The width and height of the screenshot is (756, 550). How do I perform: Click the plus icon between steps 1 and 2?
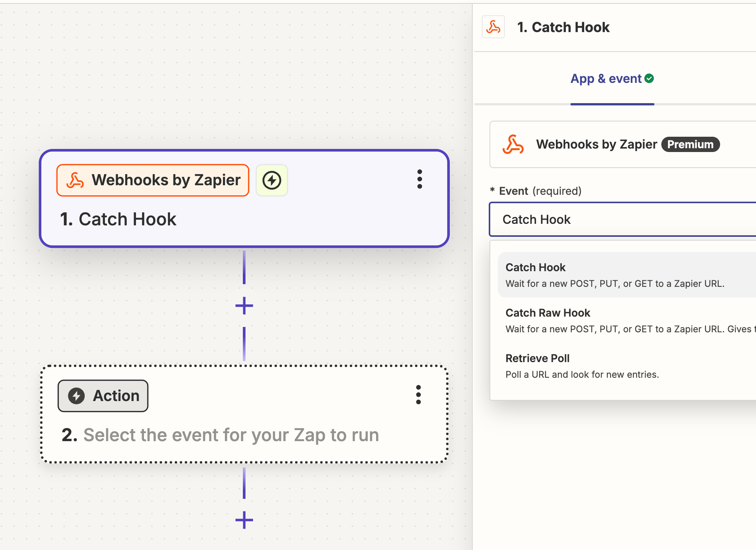click(x=244, y=306)
